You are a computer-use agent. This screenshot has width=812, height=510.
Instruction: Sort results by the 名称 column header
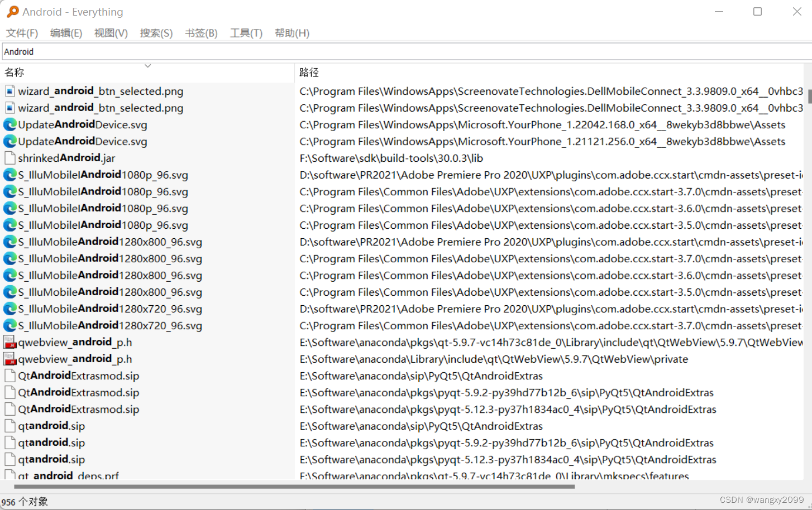(x=147, y=72)
